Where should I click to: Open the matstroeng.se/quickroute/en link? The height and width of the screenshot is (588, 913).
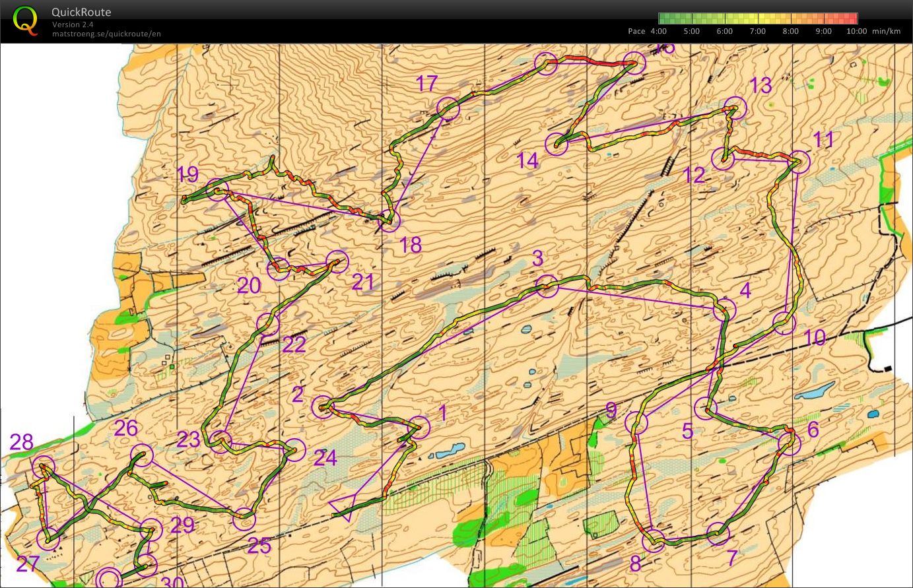coord(106,34)
